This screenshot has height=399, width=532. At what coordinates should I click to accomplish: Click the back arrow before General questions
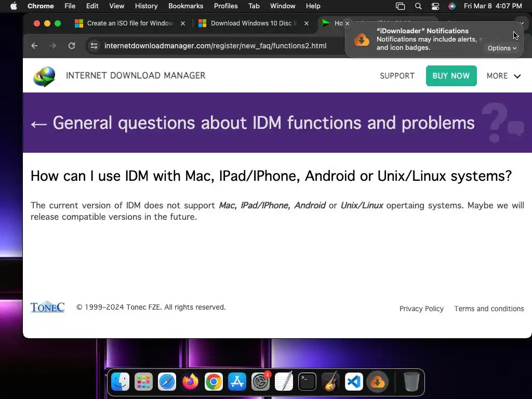click(x=38, y=124)
